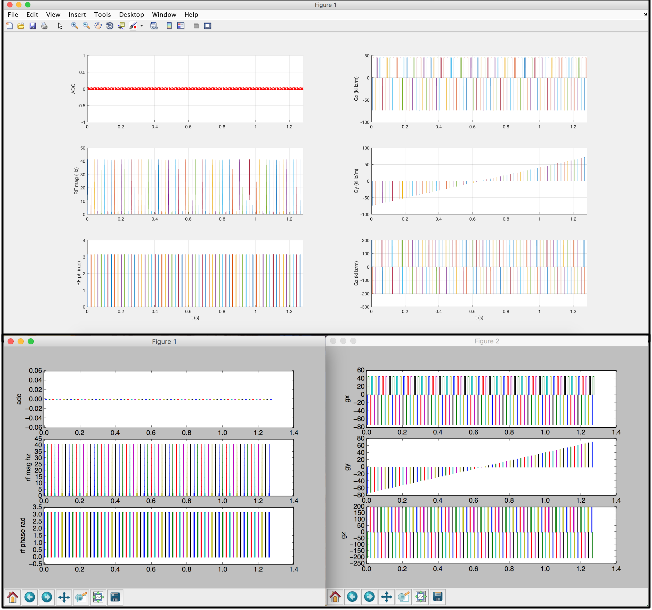Viewport: 652px width, 610px height.
Task: Toggle the Rotate 3D tool in MATLAB toolbar
Action: 109,26
